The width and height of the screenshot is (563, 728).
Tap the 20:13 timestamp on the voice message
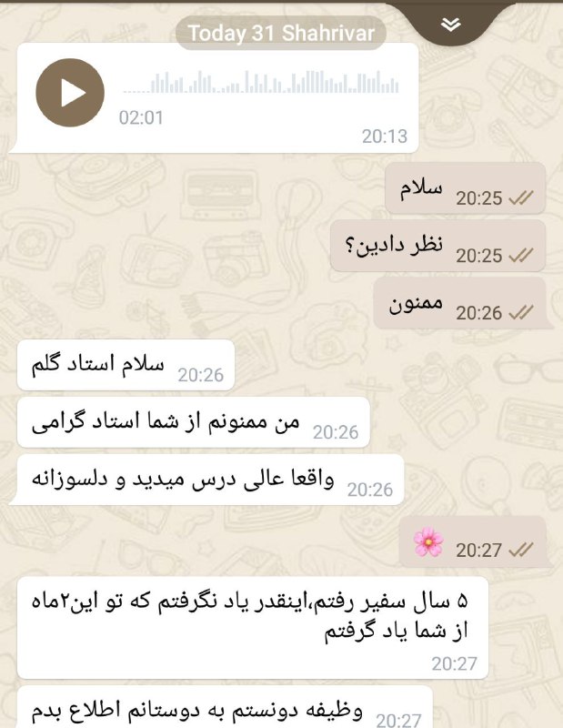[x=385, y=136]
